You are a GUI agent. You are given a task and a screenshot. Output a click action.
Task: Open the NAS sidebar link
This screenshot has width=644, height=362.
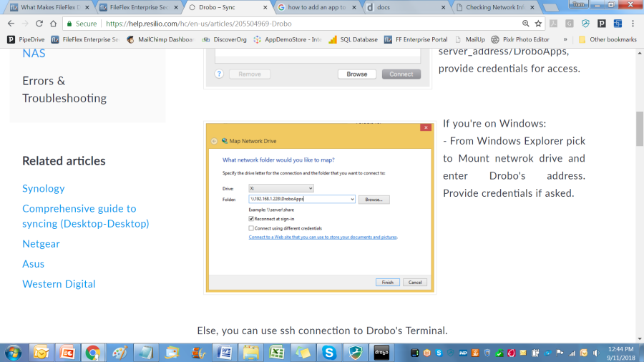coord(34,54)
